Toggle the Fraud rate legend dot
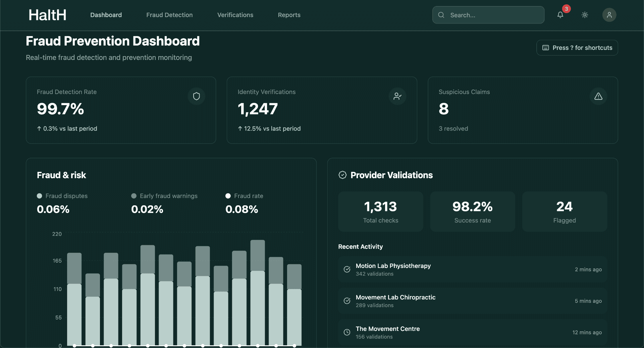This screenshot has width=644, height=348. (228, 196)
